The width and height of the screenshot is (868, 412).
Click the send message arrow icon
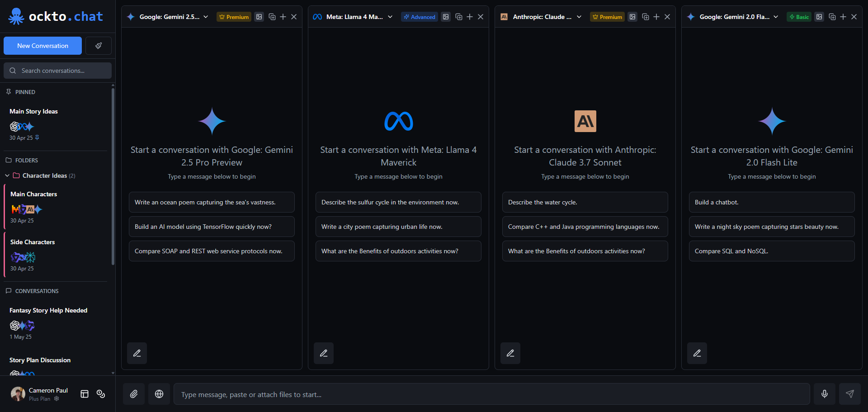(x=850, y=394)
